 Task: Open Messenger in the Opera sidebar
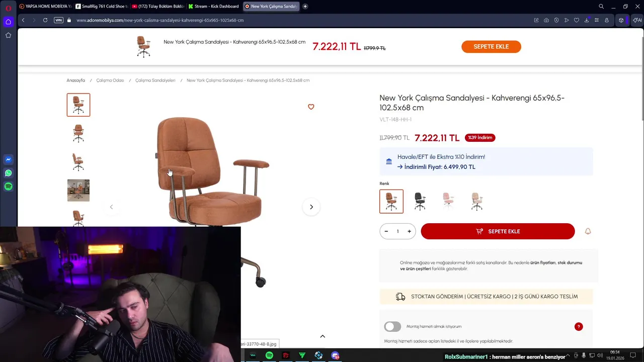pyautogui.click(x=8, y=159)
